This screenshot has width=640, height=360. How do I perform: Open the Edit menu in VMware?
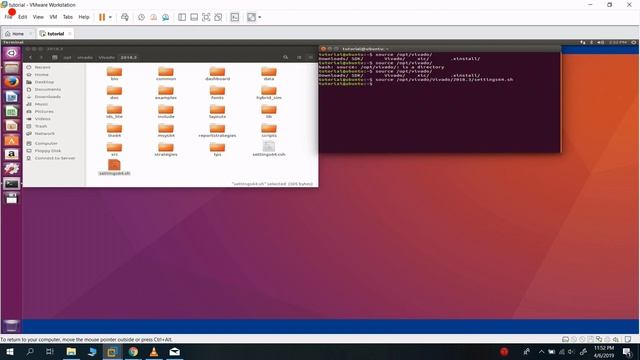coord(22,17)
